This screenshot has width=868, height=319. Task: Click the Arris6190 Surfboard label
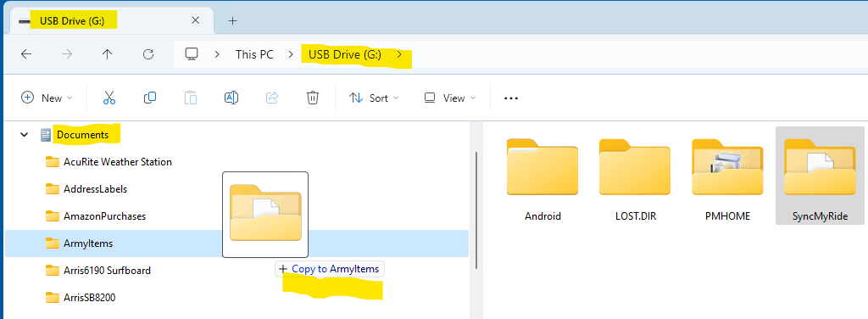[108, 271]
